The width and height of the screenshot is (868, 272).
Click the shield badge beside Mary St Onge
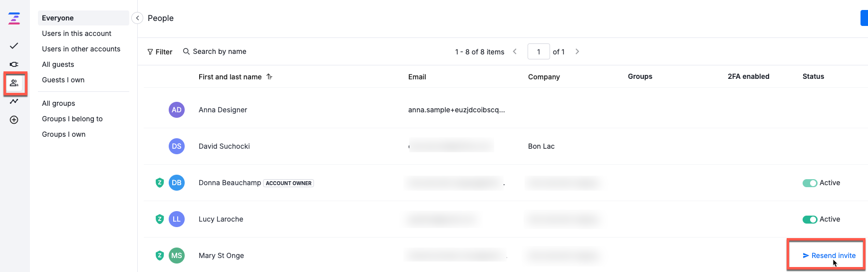point(160,256)
